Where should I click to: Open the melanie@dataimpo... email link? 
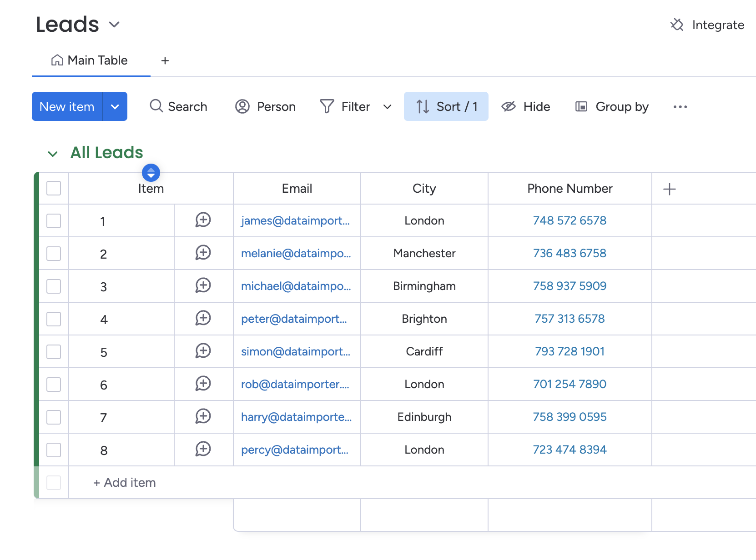click(296, 253)
